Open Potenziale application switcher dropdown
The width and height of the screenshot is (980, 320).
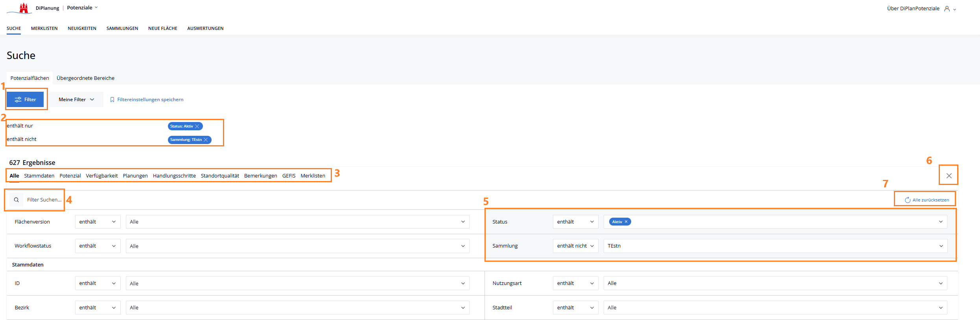[x=82, y=8]
